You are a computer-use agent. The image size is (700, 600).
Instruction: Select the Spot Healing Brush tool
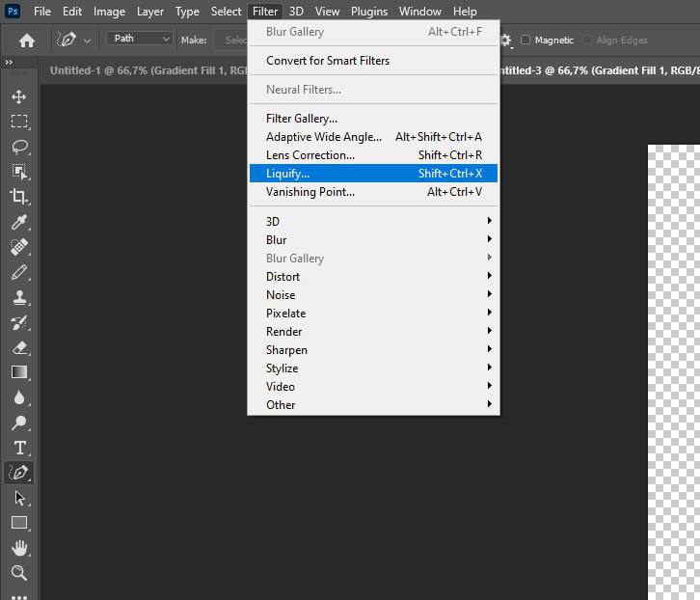coord(19,247)
